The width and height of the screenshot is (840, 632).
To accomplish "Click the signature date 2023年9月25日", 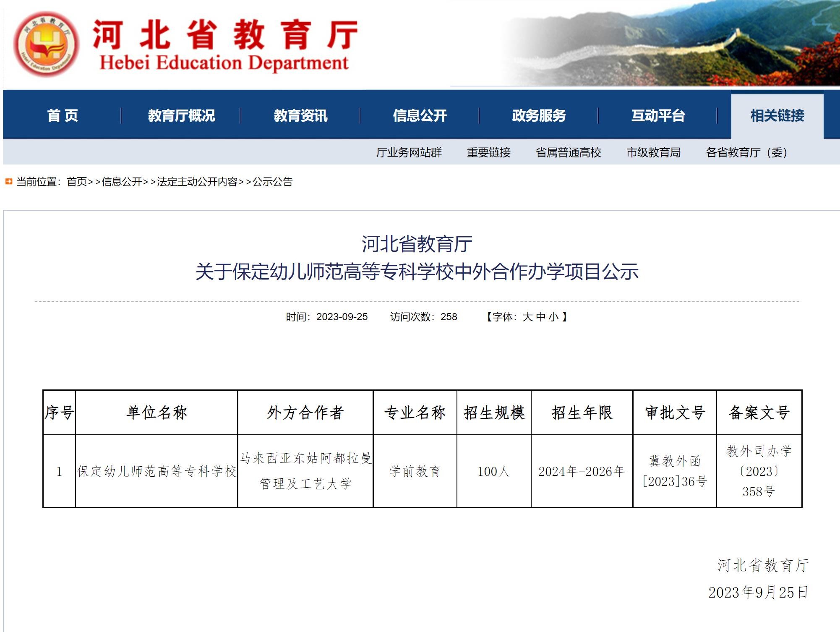I will click(x=759, y=592).
